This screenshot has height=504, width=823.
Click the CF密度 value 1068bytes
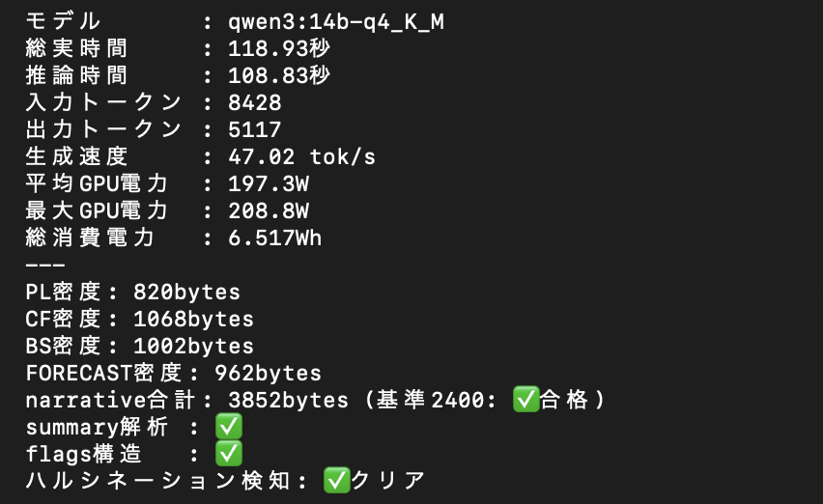tap(194, 319)
